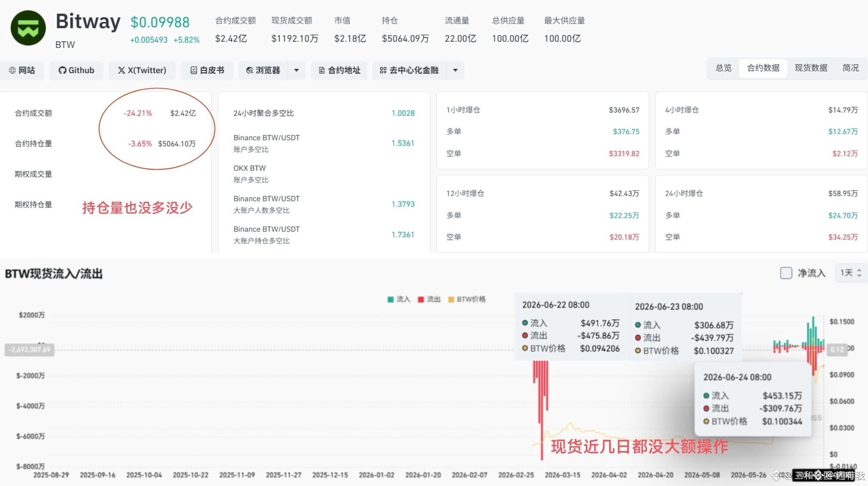The width and height of the screenshot is (868, 486).
Task: Open the Github link button
Action: click(x=76, y=70)
